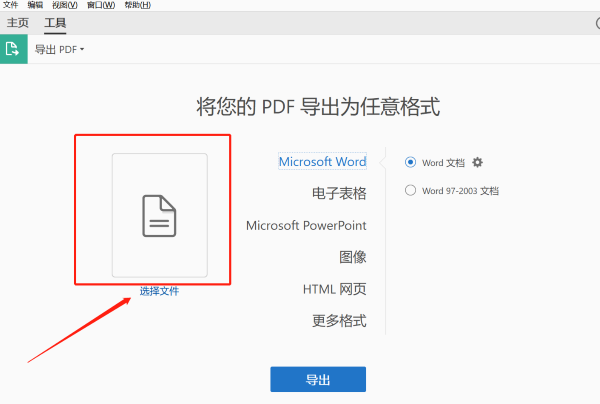Screen dimensions: 600x404
Task: Switch to the 主页 tab
Action: coord(18,22)
